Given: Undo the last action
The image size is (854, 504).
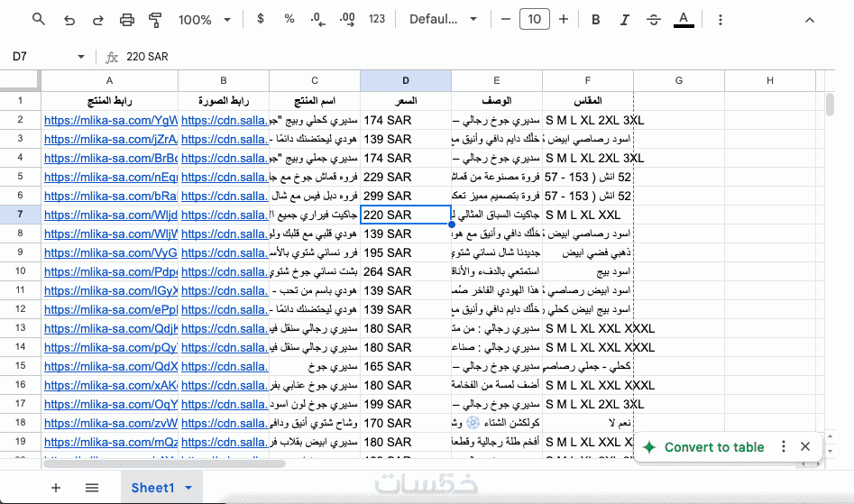Looking at the screenshot, I should click(69, 20).
